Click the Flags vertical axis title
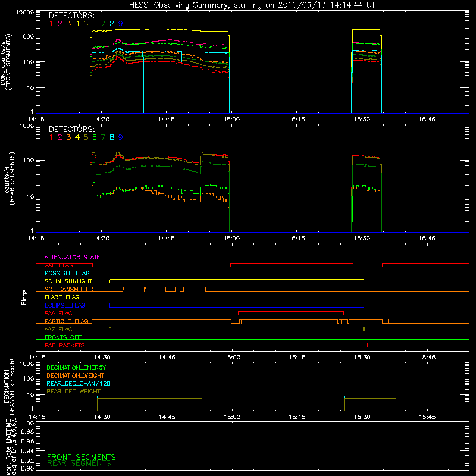This screenshot has height=476, width=476. coord(24,297)
